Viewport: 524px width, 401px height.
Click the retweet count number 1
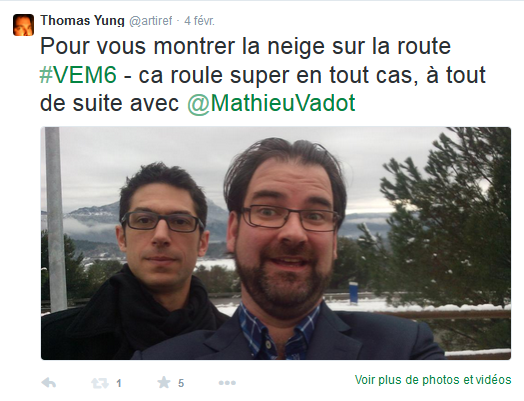pyautogui.click(x=119, y=383)
